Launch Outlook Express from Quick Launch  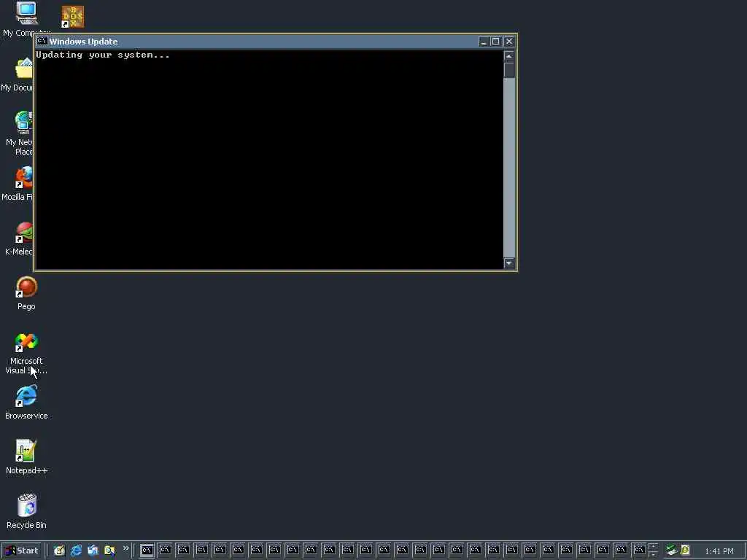pos(93,551)
